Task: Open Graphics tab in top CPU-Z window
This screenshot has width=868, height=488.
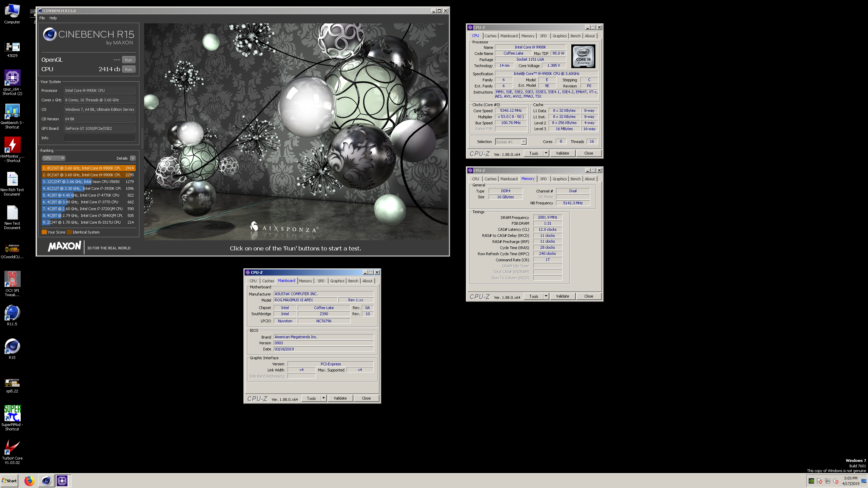Action: [x=559, y=36]
